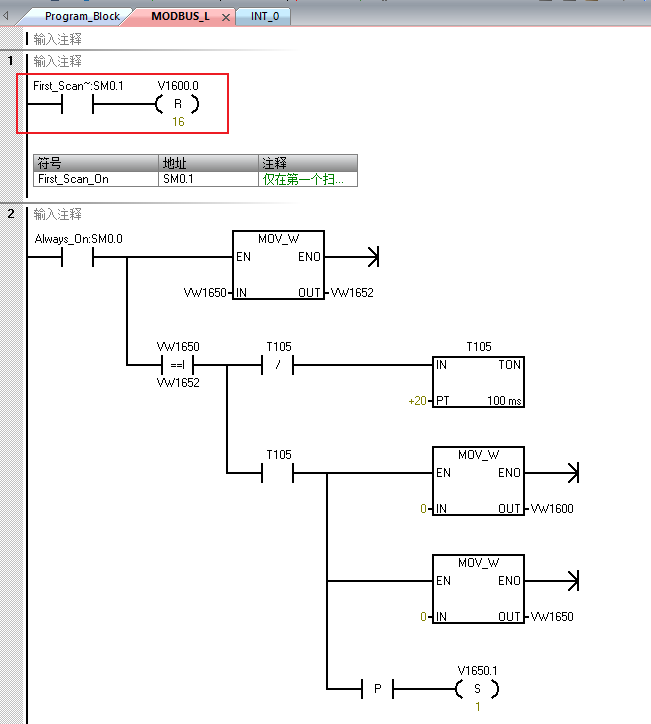The height and width of the screenshot is (724, 651).
Task: Select the T105 normally closed contact
Action: [x=278, y=365]
